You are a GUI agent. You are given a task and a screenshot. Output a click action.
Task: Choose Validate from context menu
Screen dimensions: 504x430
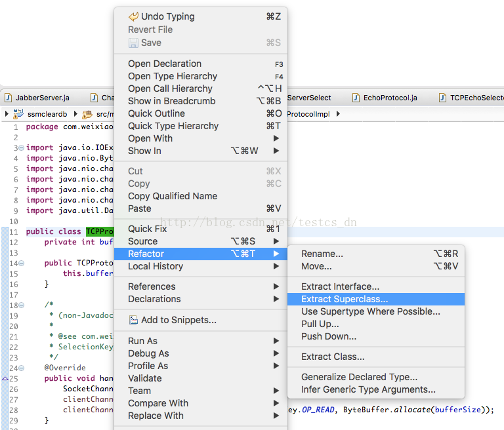pyautogui.click(x=201, y=378)
